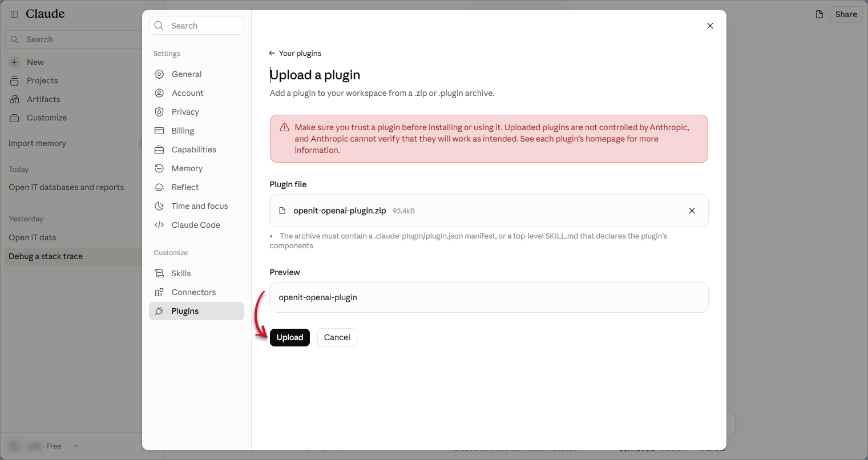
Task: Click the warning triangle icon
Action: coord(284,127)
